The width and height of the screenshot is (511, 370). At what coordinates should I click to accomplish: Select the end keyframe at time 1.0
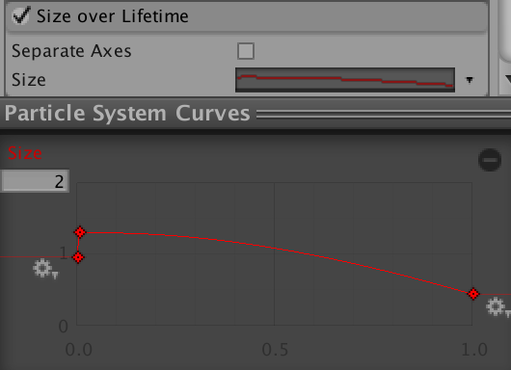pyautogui.click(x=473, y=294)
